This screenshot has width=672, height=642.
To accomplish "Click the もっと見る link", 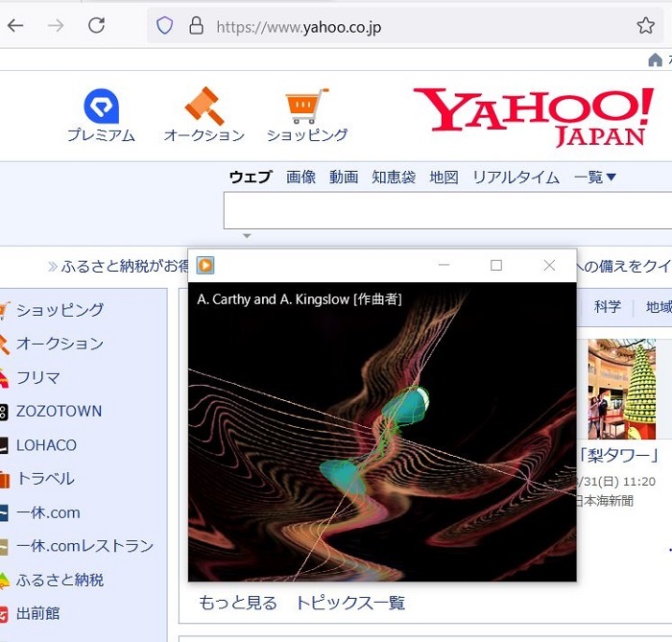I will (x=238, y=603).
